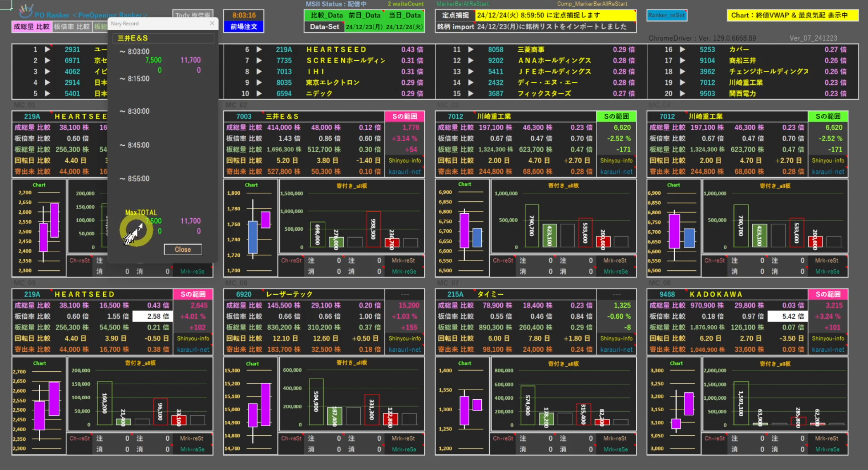Select the 成総量 比較 tab
This screenshot has height=470, width=868.
tap(31, 27)
